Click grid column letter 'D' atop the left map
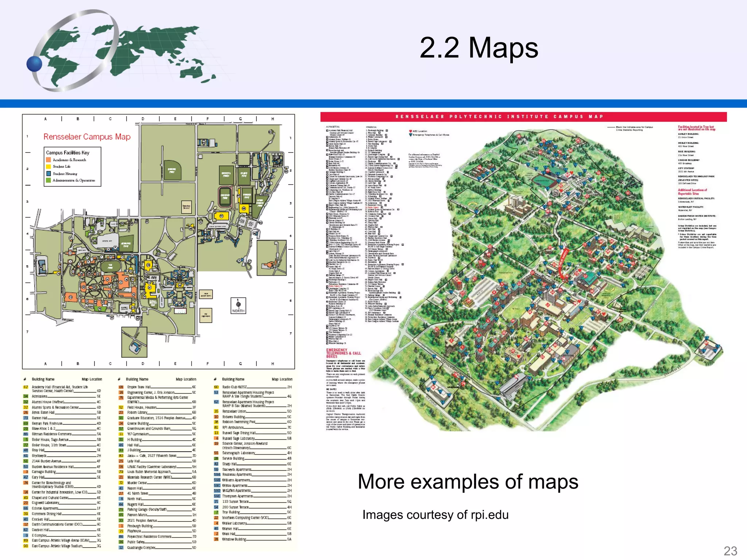 [x=143, y=119]
